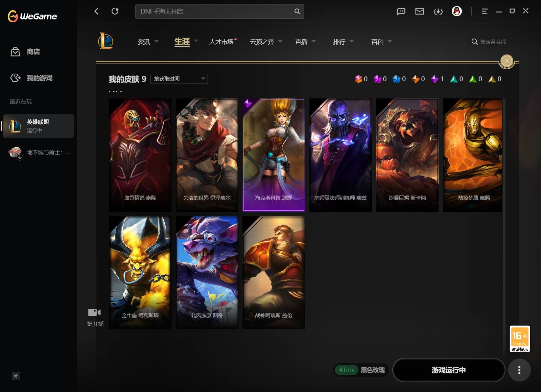
Task: Expand the 资讯 menu arrow
Action: tap(157, 42)
